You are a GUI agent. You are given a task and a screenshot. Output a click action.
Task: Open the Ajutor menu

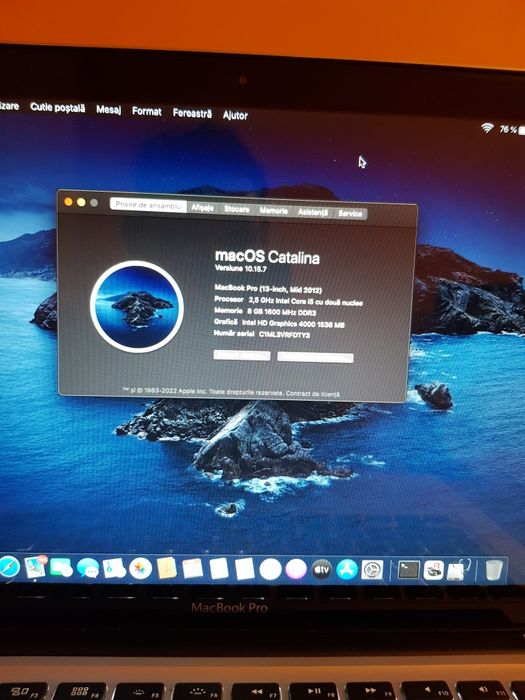point(235,115)
